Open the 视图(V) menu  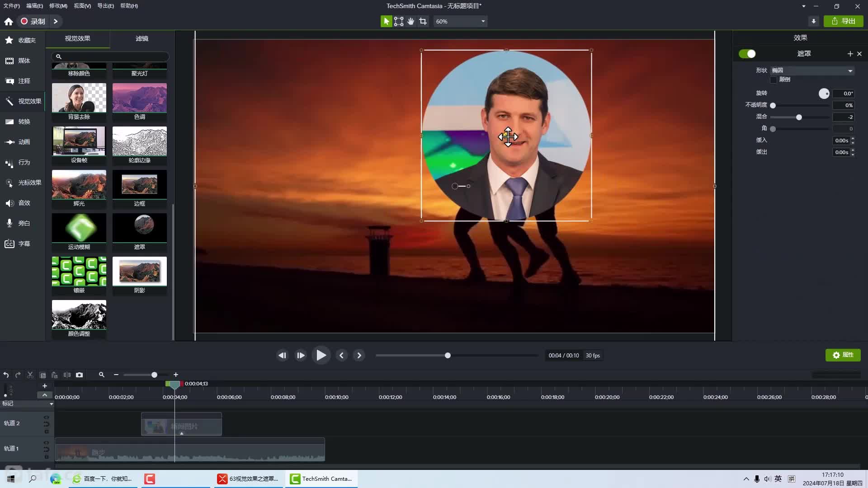pos(82,6)
